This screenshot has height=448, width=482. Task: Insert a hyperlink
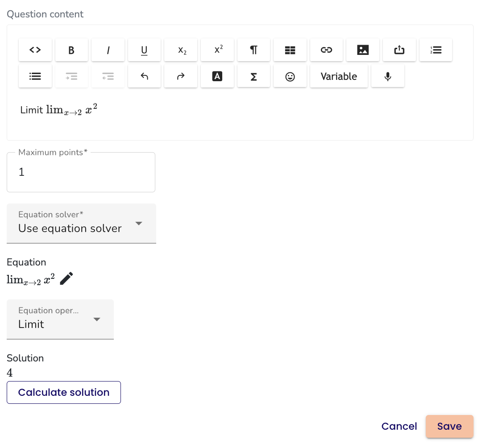[x=327, y=50]
